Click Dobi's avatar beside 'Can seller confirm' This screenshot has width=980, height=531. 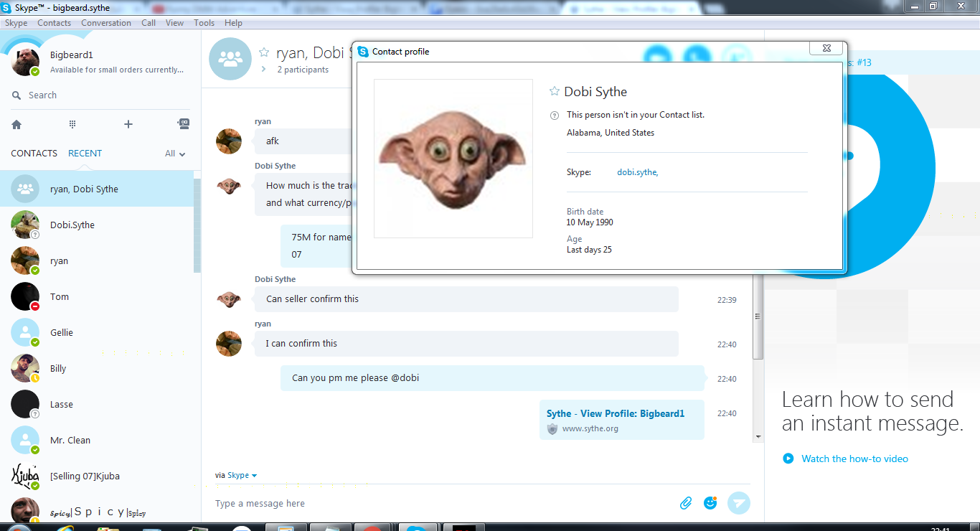click(x=229, y=299)
